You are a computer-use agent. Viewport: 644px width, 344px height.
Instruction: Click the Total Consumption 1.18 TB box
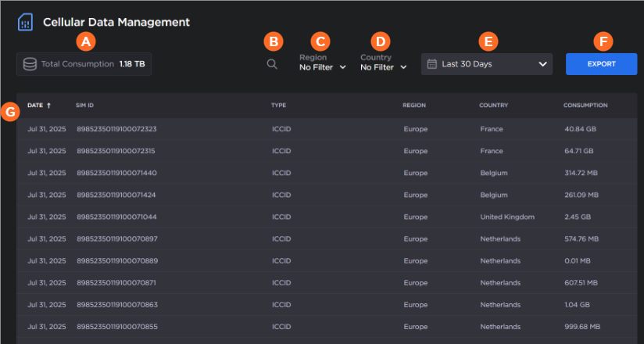[84, 64]
